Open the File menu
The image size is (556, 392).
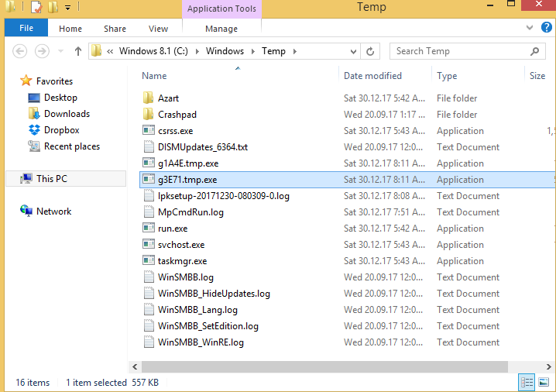tap(26, 29)
